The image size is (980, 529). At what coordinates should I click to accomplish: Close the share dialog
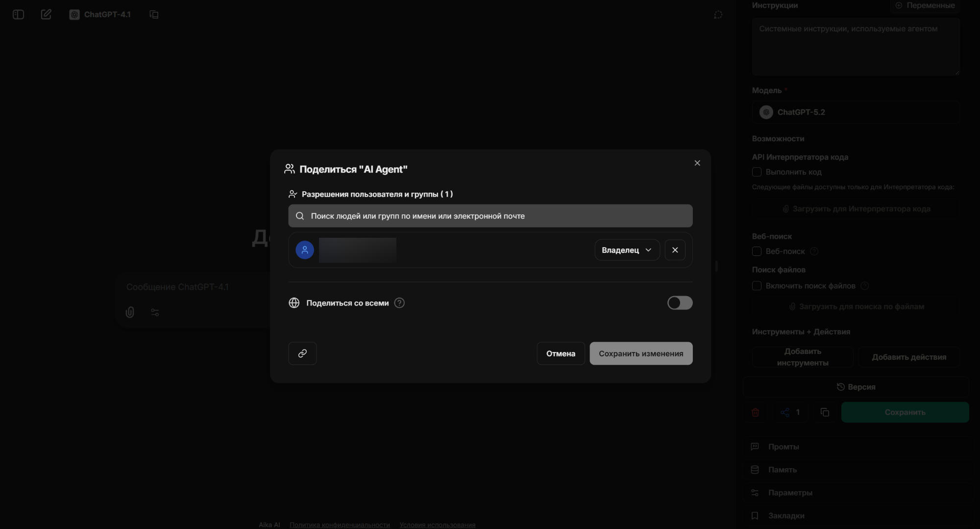(697, 163)
